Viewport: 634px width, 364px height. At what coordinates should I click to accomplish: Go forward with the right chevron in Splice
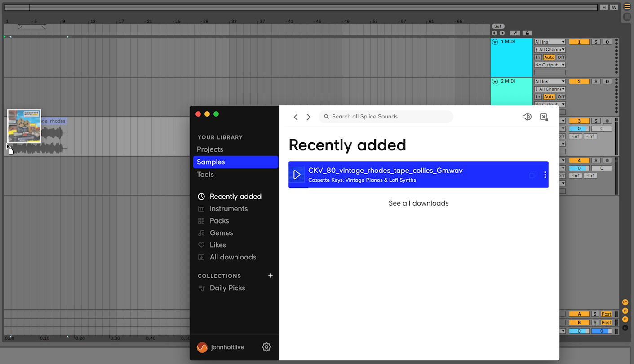tap(308, 117)
